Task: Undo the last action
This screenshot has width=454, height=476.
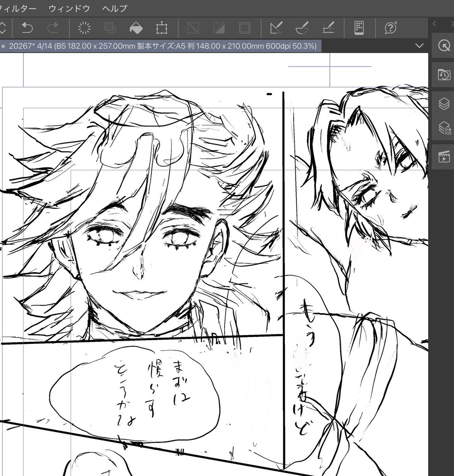Action: coord(27,28)
